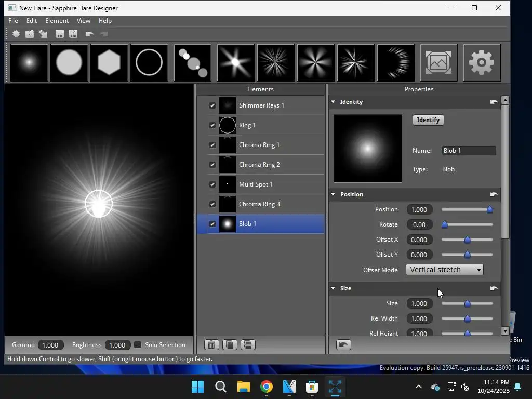
Task: Open the Offset Mode Vertical stretch dropdown
Action: 445,270
